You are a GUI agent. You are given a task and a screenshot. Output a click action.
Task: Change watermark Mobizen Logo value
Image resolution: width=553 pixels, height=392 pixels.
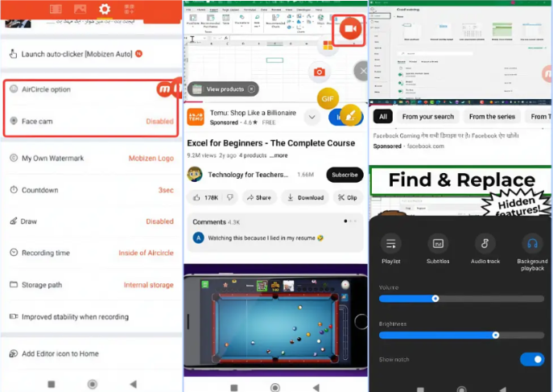tap(151, 159)
